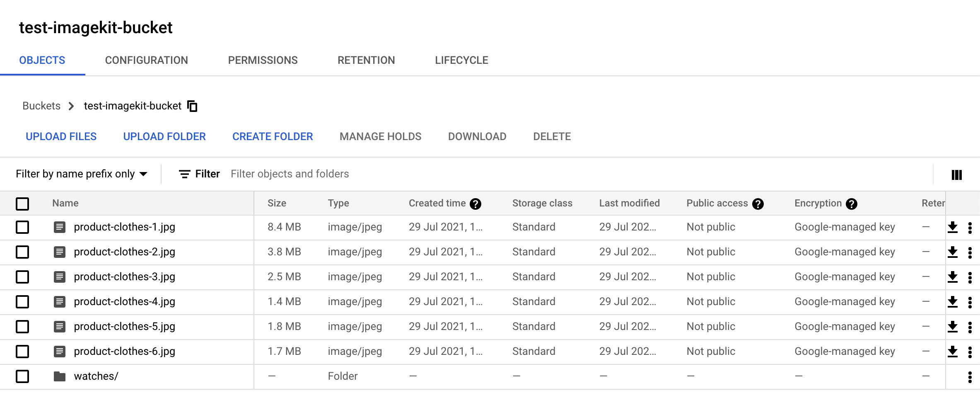Click the breadcrumb chevron after Buckets
Image resolution: width=980 pixels, height=393 pixels.
click(x=71, y=106)
